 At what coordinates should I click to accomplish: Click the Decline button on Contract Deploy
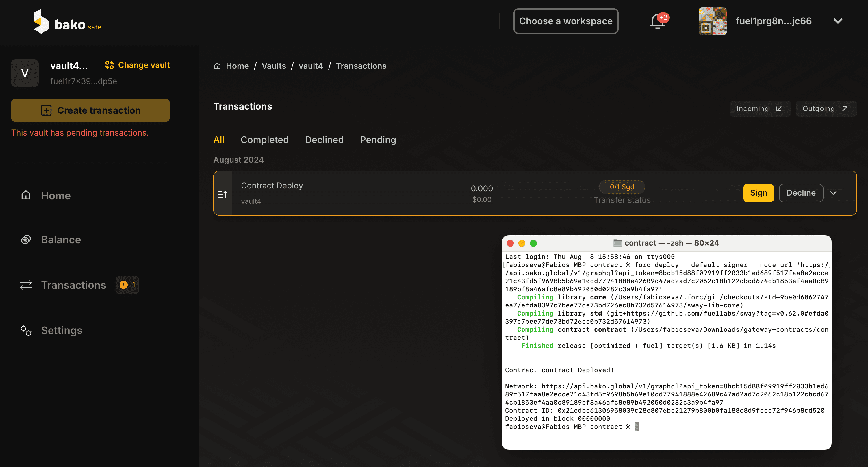(801, 193)
